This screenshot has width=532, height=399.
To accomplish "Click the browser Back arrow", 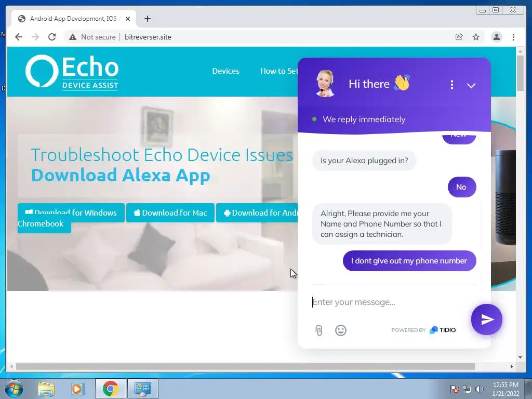I will 19,37.
